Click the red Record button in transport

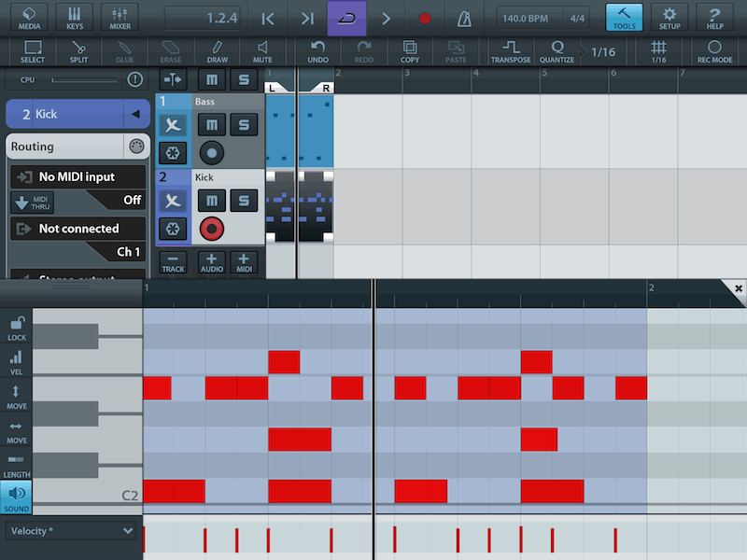425,19
